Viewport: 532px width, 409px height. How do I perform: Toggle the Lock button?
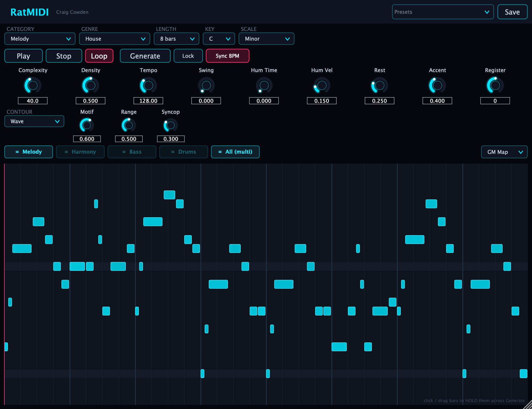[188, 56]
